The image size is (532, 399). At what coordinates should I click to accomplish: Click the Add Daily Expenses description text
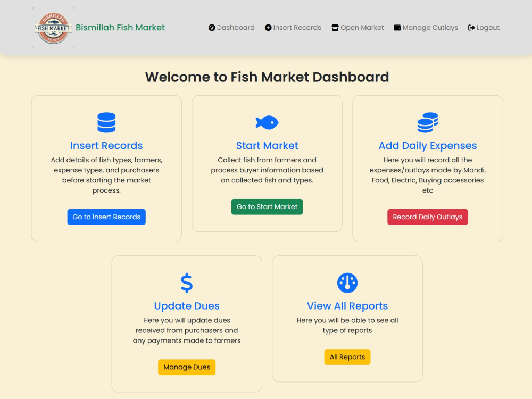tap(428, 175)
